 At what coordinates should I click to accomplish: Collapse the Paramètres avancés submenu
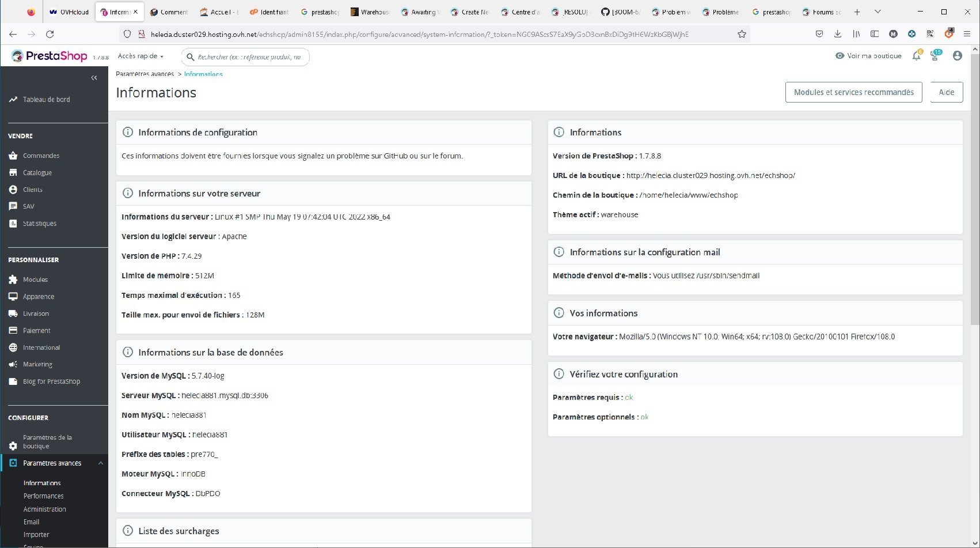point(101,463)
